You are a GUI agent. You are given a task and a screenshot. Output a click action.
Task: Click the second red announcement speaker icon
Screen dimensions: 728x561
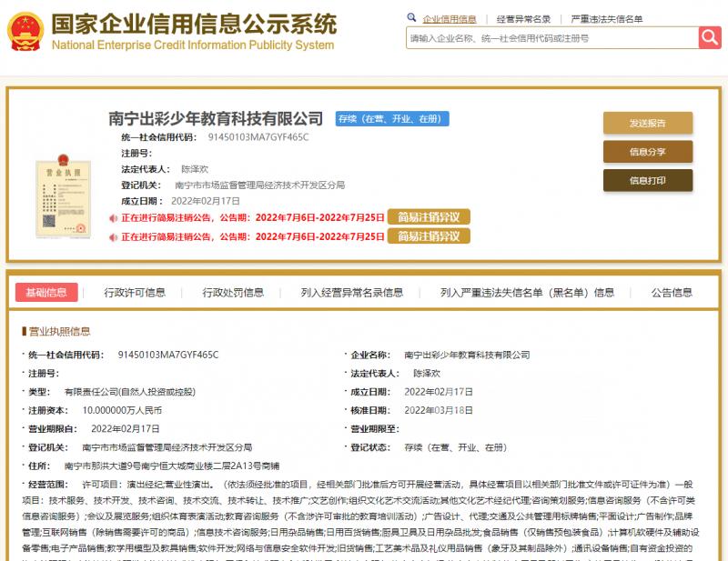click(113, 237)
